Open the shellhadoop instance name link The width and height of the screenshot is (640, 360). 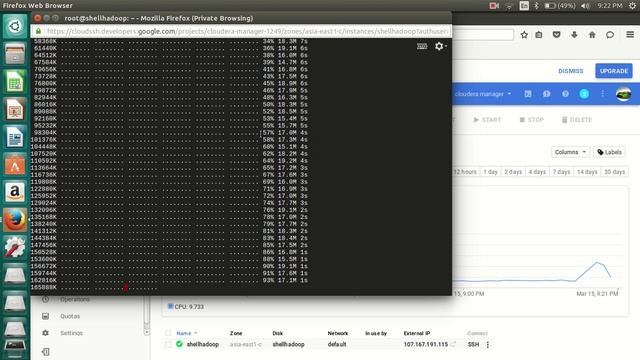pyautogui.click(x=202, y=344)
